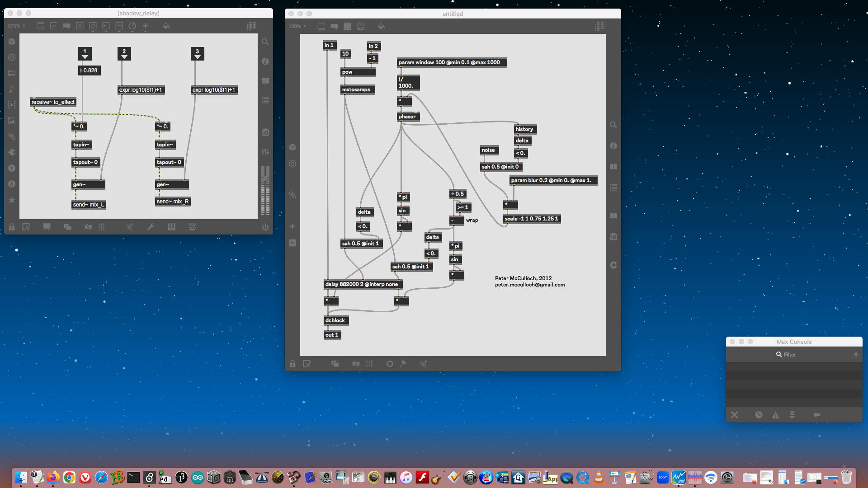Open the mixer sliders icon in shadow_delay sidebar
The height and width of the screenshot is (488, 868).
coord(265,152)
